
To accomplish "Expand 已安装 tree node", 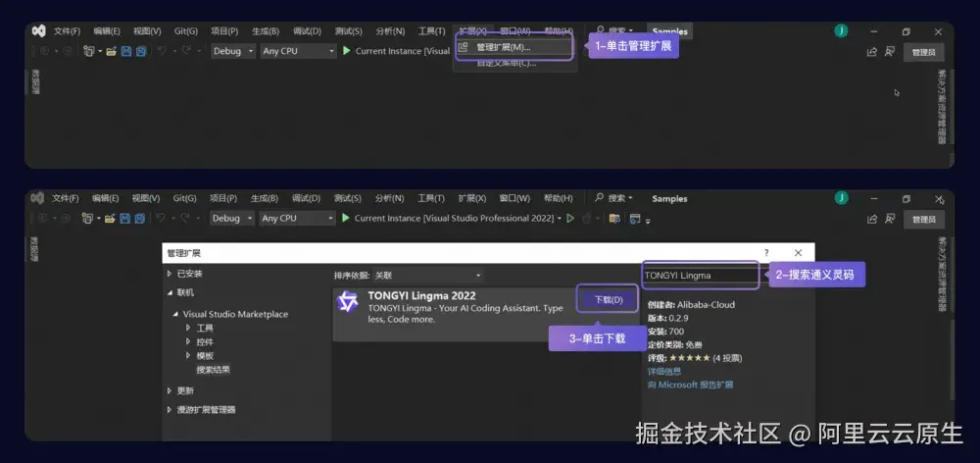I will coord(170,274).
